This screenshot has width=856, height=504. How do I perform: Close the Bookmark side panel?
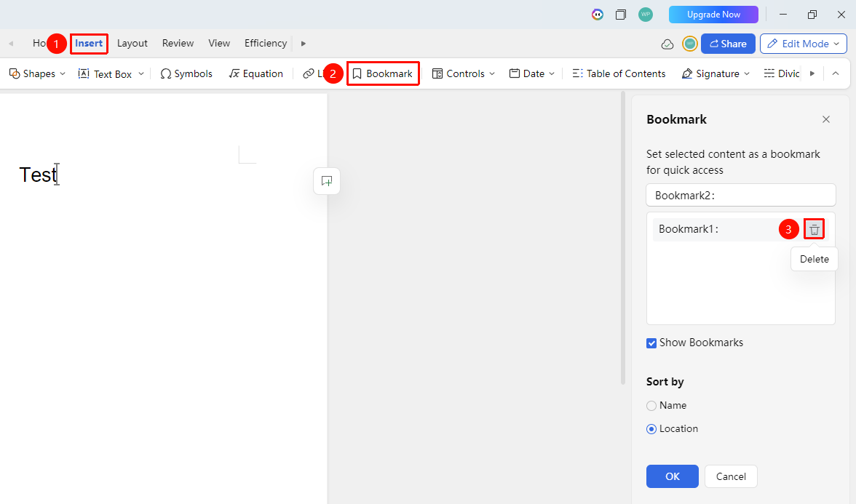(x=825, y=119)
